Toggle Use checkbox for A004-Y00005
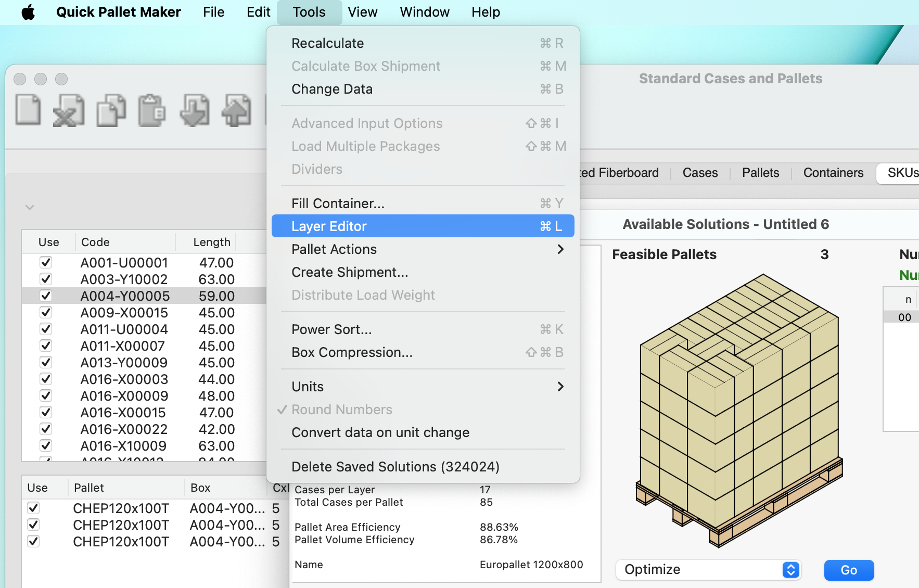The image size is (919, 588). (x=46, y=296)
